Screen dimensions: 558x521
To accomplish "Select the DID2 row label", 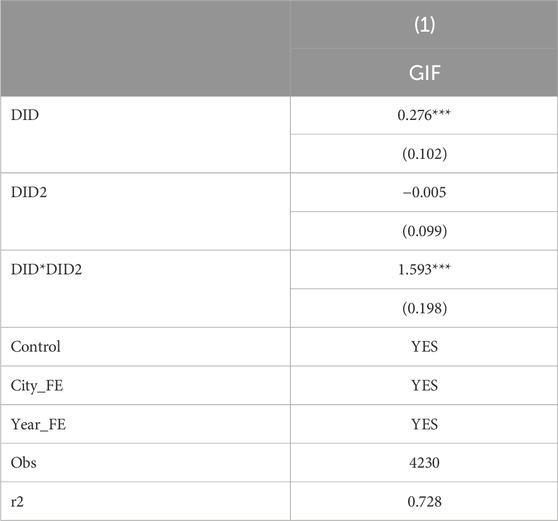I will (x=29, y=192).
